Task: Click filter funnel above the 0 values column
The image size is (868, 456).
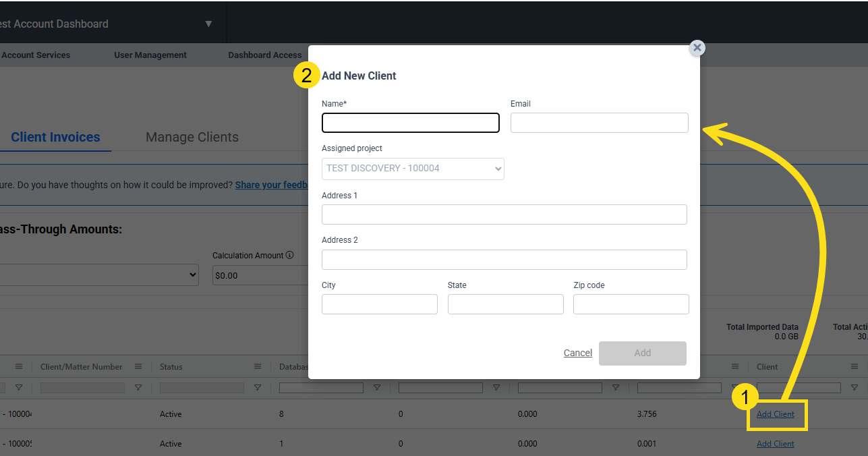Action: (496, 388)
